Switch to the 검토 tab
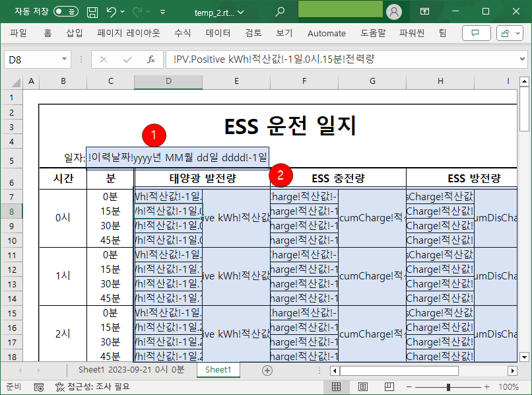Image resolution: width=532 pixels, height=395 pixels. tap(253, 33)
